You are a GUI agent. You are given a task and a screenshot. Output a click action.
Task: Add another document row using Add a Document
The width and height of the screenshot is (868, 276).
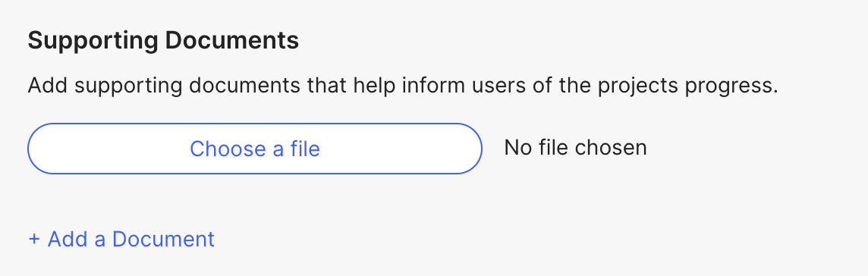click(x=121, y=239)
